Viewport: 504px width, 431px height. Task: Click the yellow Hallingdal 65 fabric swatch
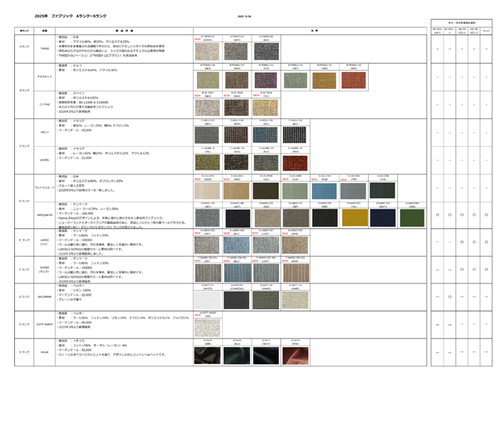click(x=353, y=217)
